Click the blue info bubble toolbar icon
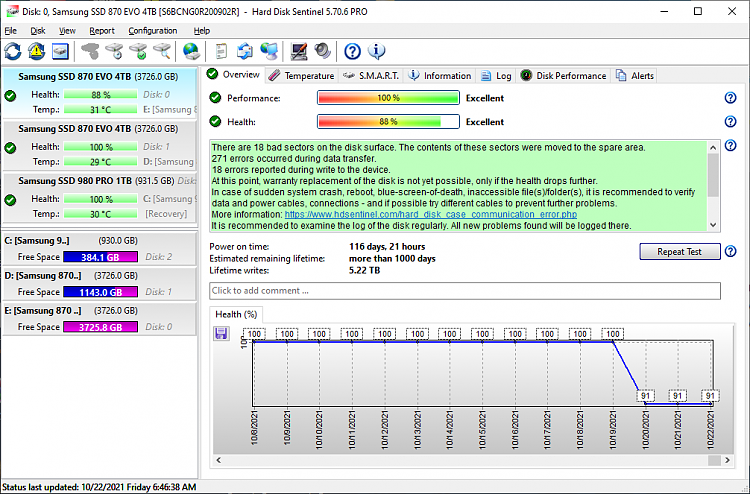The width and height of the screenshot is (750, 494). pos(376,51)
